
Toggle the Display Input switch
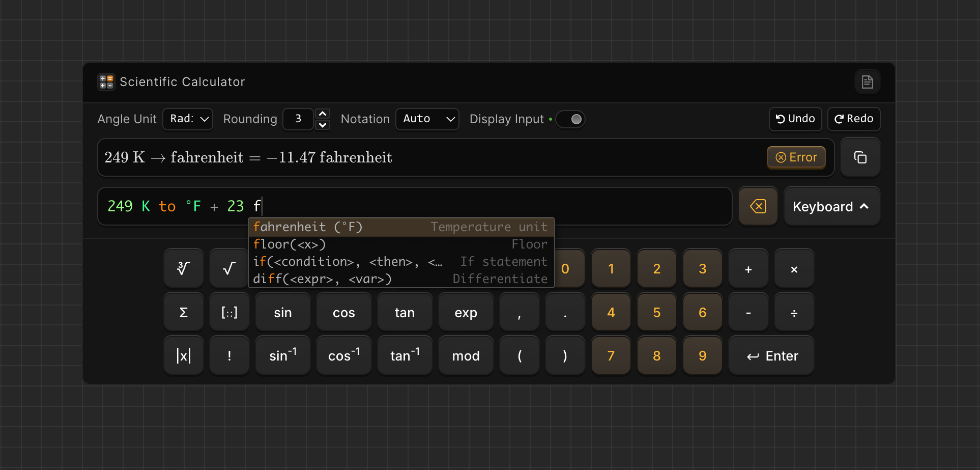(x=570, y=119)
